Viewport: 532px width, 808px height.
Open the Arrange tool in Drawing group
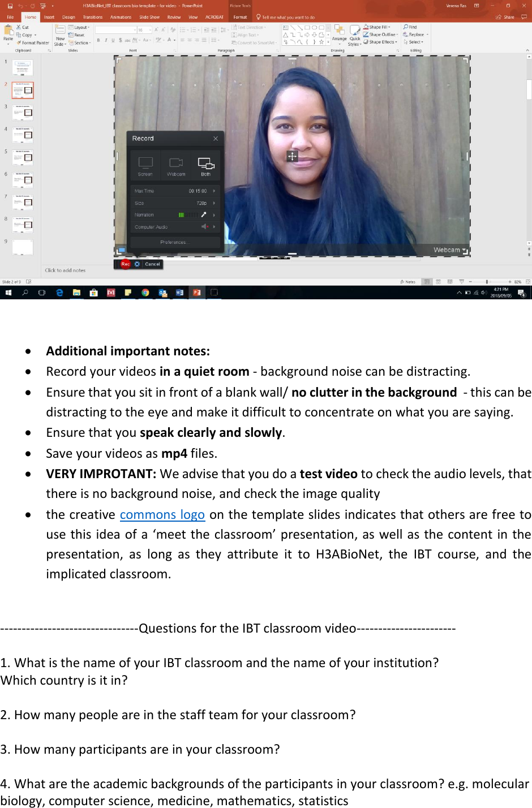click(340, 35)
